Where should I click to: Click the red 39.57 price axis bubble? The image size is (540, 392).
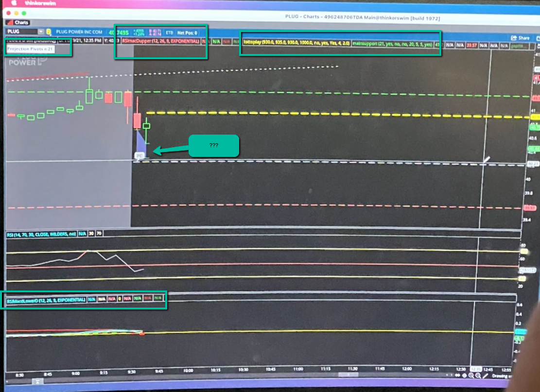530,208
